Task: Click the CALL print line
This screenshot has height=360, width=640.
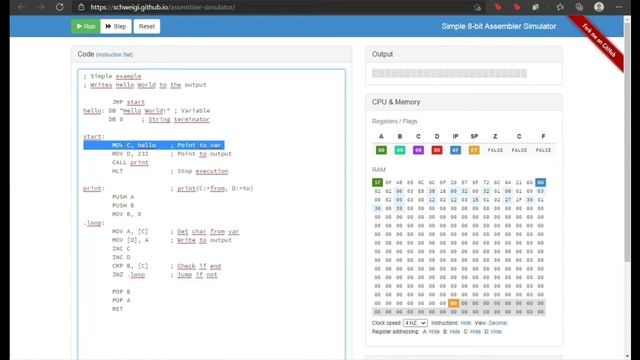Action: click(x=130, y=162)
